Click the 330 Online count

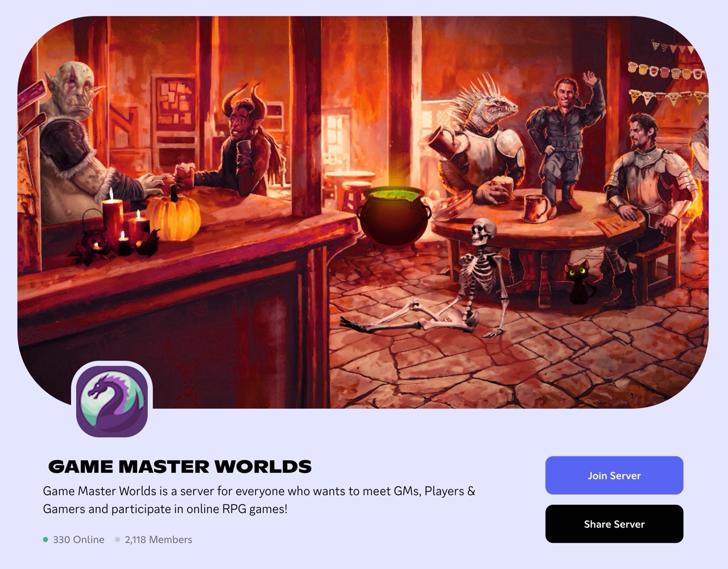(x=78, y=539)
